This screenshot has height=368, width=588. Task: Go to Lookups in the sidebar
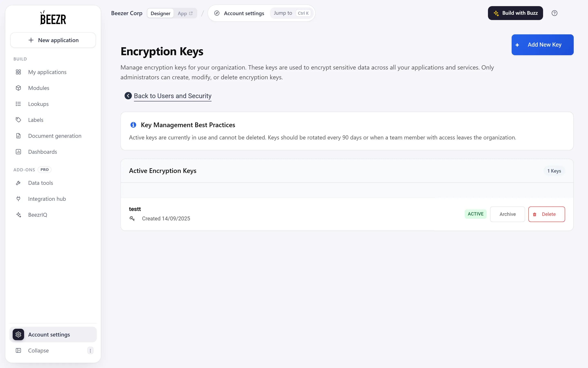[x=53, y=104]
